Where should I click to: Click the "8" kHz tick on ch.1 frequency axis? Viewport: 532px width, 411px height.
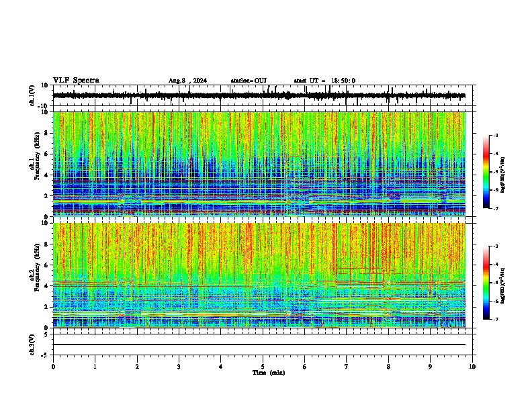47,133
